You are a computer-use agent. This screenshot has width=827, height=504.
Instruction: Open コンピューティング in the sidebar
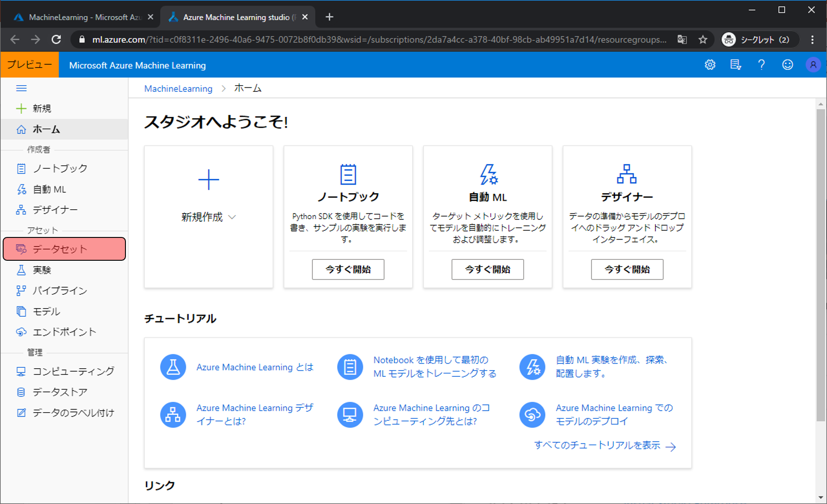point(73,371)
